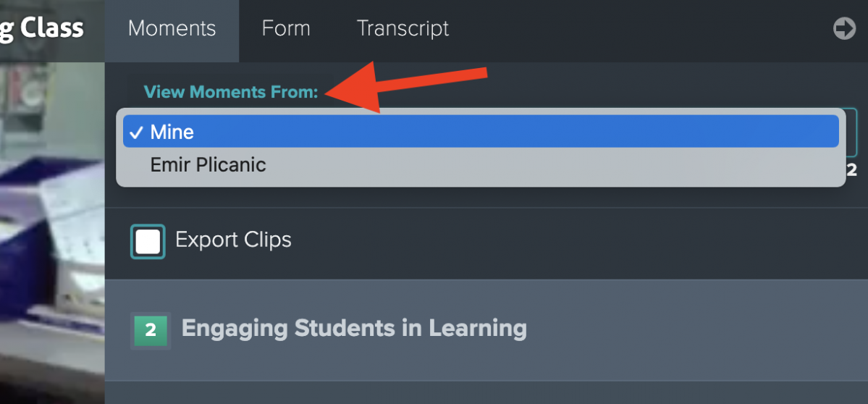The image size is (868, 404).
Task: Switch to the Moments tab
Action: click(x=172, y=29)
